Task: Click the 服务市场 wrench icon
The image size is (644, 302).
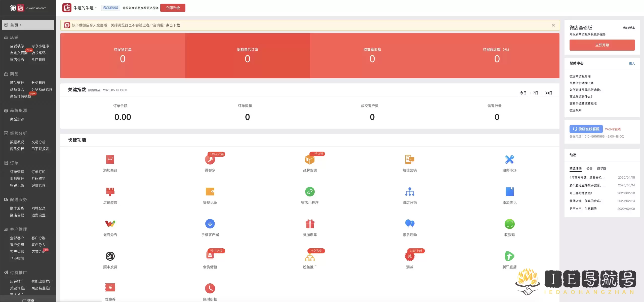Action: coord(509,159)
